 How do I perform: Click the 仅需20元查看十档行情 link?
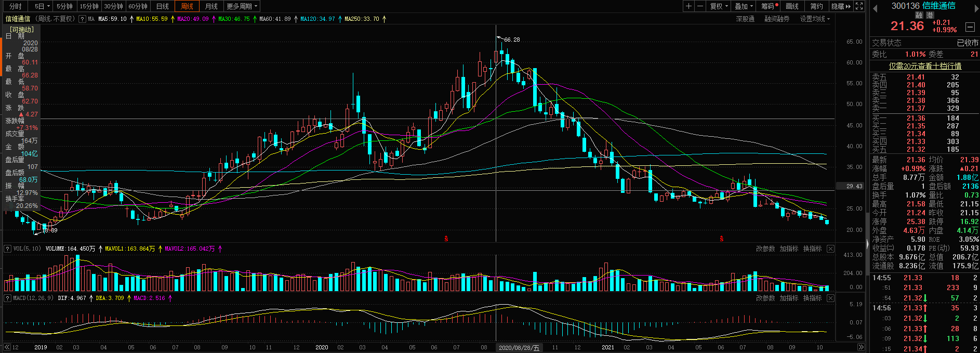[925, 66]
